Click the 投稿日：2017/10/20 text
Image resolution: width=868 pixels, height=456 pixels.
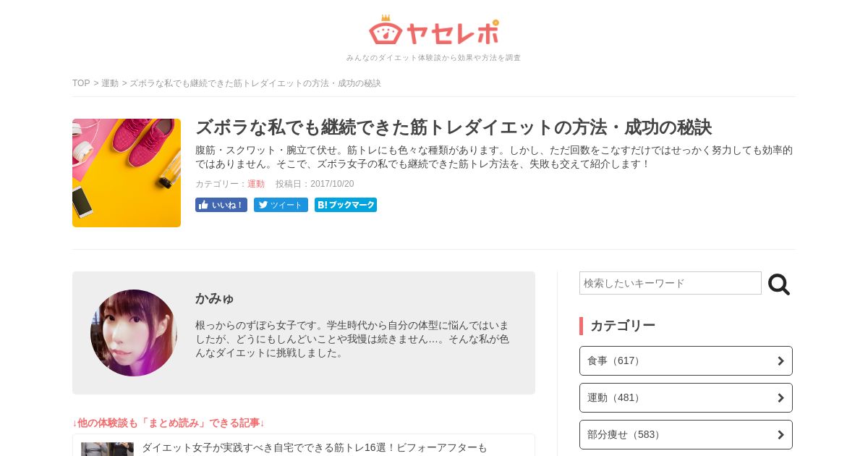[x=315, y=184]
